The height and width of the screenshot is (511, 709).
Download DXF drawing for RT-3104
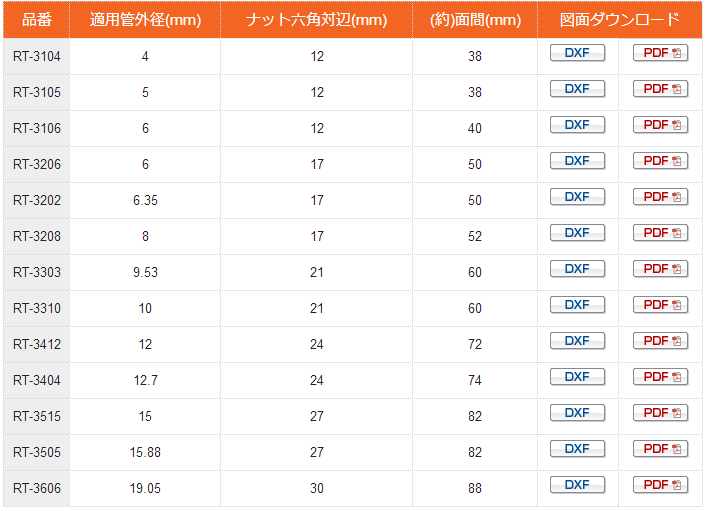(x=577, y=53)
